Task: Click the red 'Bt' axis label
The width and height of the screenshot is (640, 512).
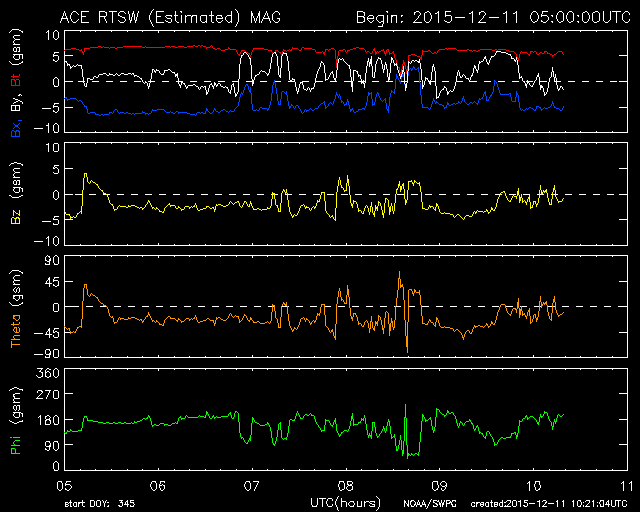Action: point(16,78)
